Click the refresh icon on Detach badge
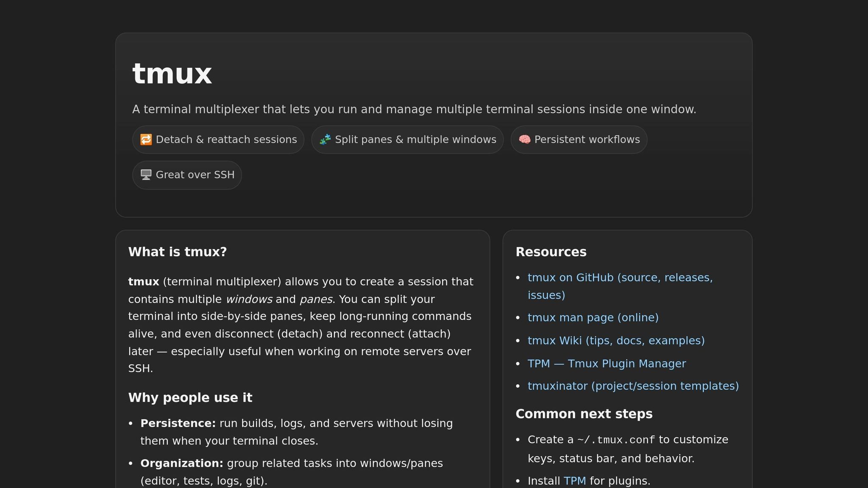Screen dimensions: 868x488 coord(146,139)
